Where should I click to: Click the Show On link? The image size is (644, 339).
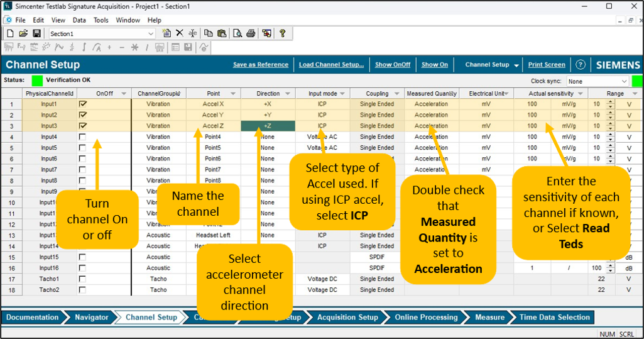click(x=435, y=65)
